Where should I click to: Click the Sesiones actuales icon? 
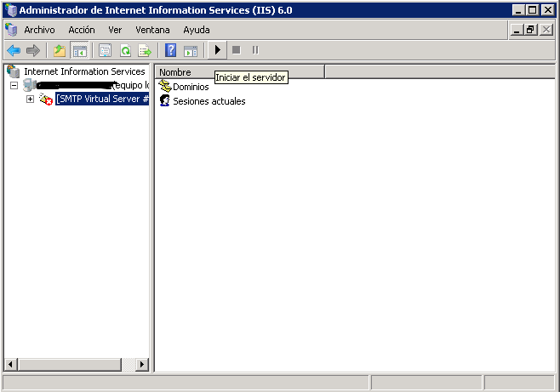click(164, 100)
